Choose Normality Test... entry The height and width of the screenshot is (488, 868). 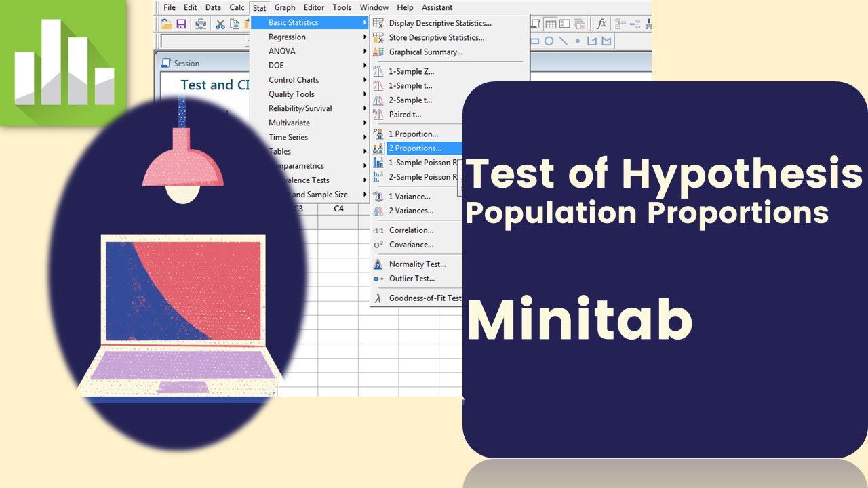click(x=417, y=264)
